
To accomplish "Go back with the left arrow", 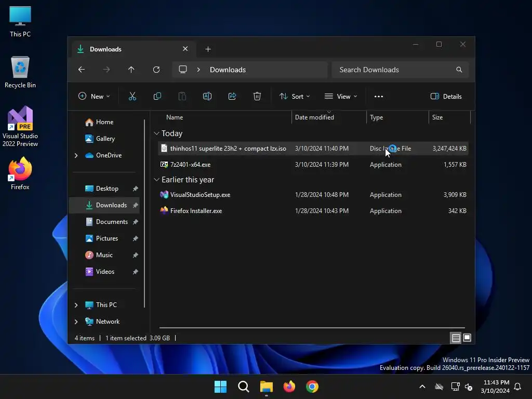I will [82, 70].
